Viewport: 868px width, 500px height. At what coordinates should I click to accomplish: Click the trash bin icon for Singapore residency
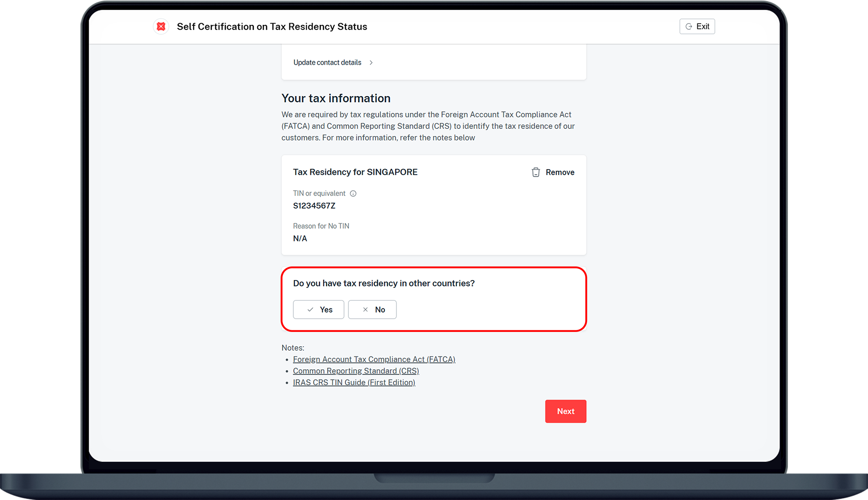pyautogui.click(x=536, y=172)
